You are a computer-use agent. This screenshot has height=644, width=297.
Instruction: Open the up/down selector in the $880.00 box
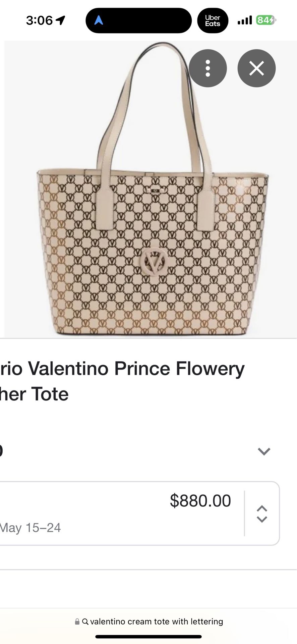(x=262, y=514)
